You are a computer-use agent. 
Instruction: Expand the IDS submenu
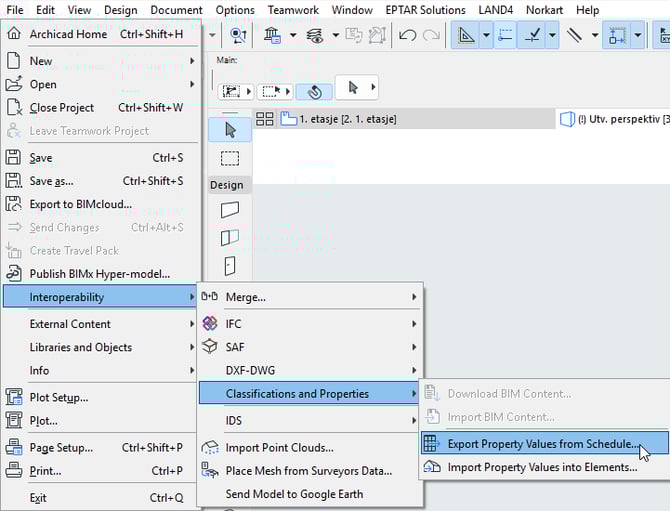point(310,420)
